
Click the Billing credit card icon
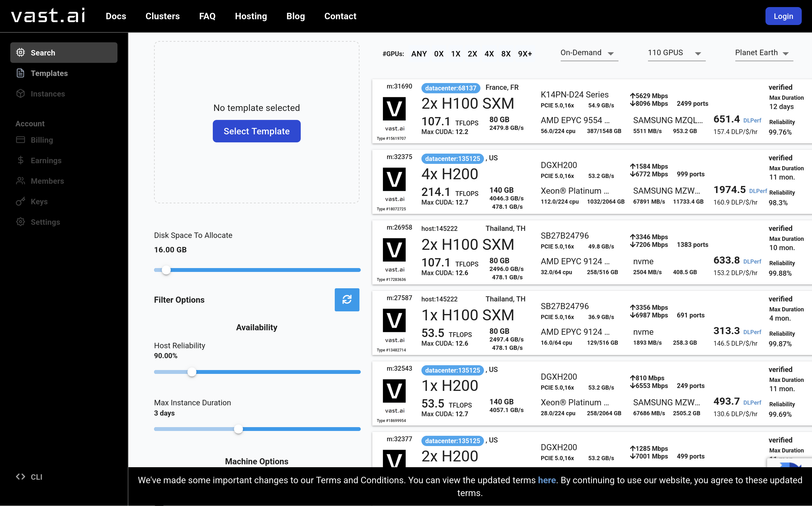tap(21, 139)
